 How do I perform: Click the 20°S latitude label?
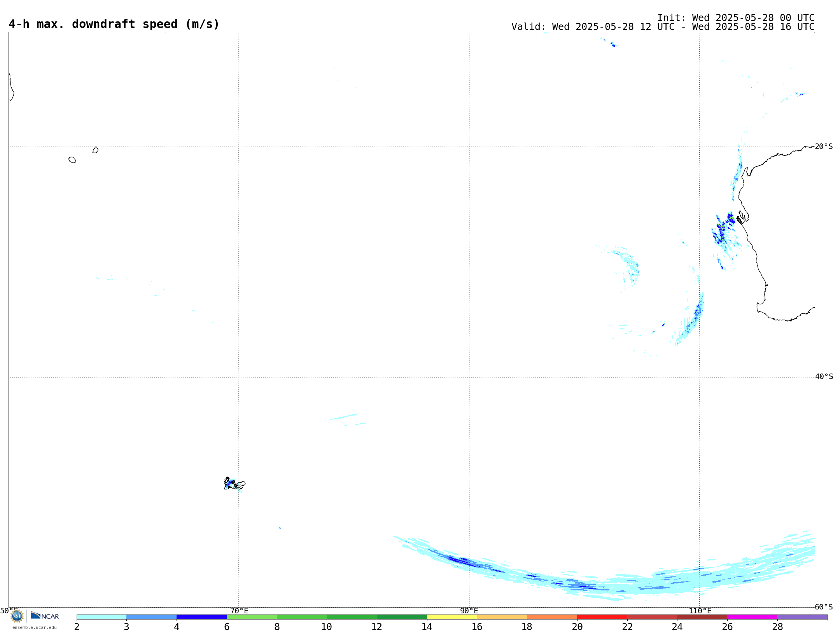point(824,147)
